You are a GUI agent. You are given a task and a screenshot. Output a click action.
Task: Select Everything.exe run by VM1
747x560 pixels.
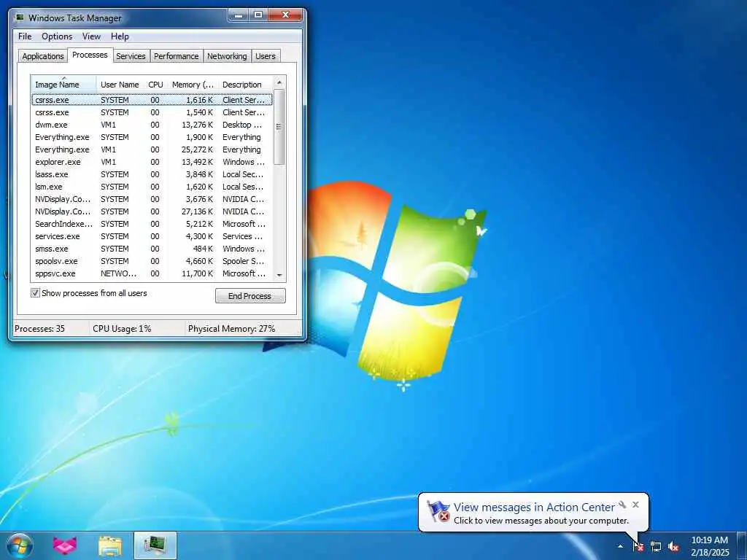(x=152, y=149)
